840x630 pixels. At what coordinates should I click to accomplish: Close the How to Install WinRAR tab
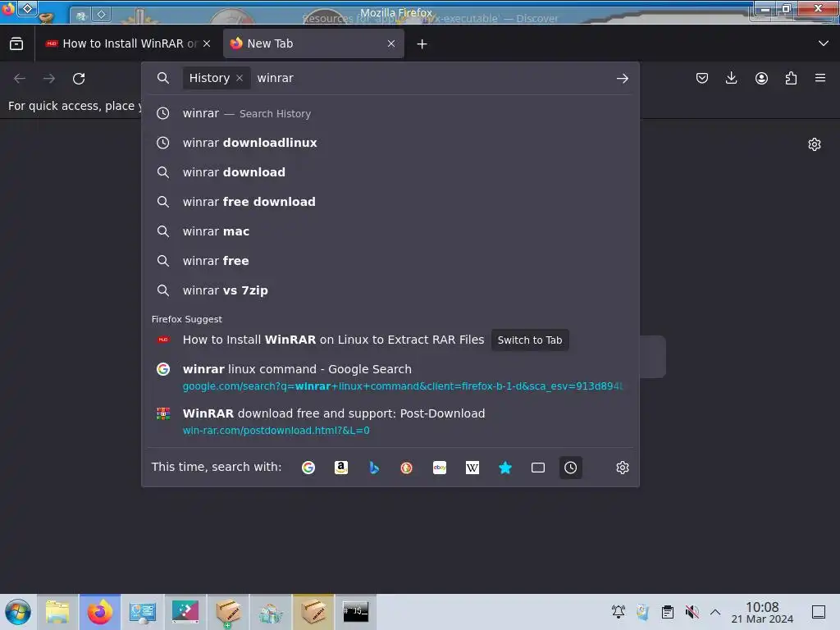[x=207, y=44]
